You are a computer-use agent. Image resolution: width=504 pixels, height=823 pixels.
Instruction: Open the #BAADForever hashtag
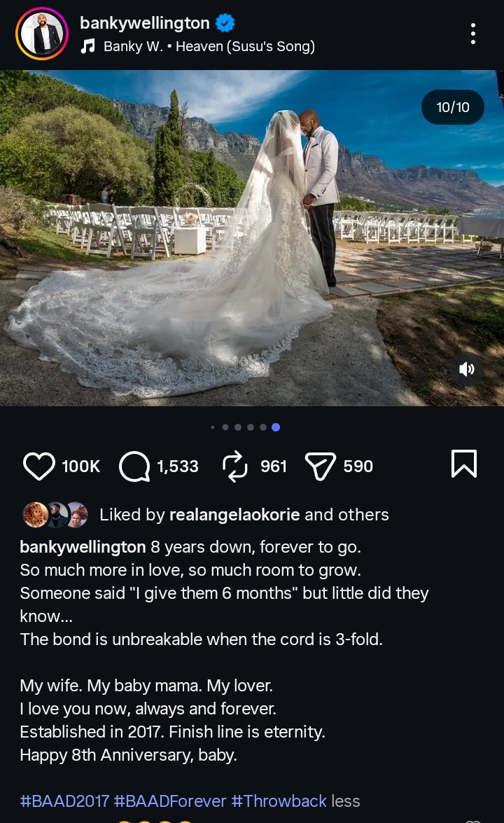[170, 801]
